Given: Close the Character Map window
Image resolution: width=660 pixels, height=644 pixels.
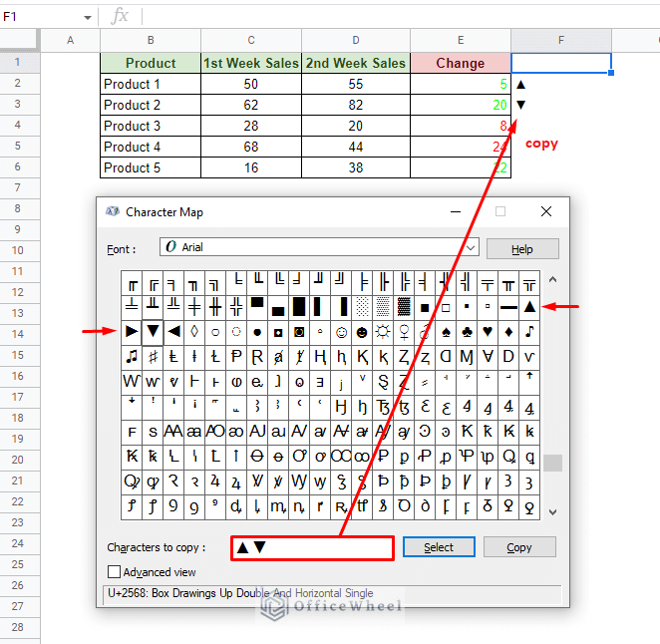Looking at the screenshot, I should tap(546, 211).
